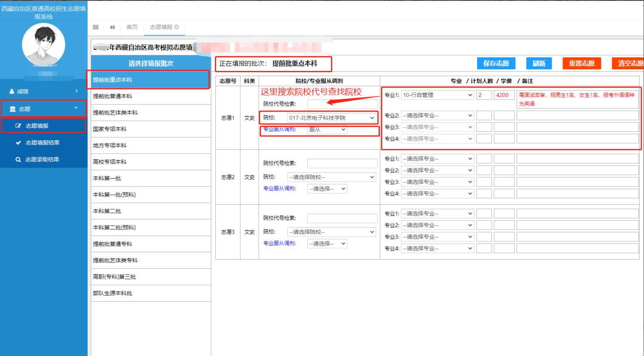This screenshot has height=356, width=644.
Task: Click the user avatar picture
Action: (x=43, y=44)
